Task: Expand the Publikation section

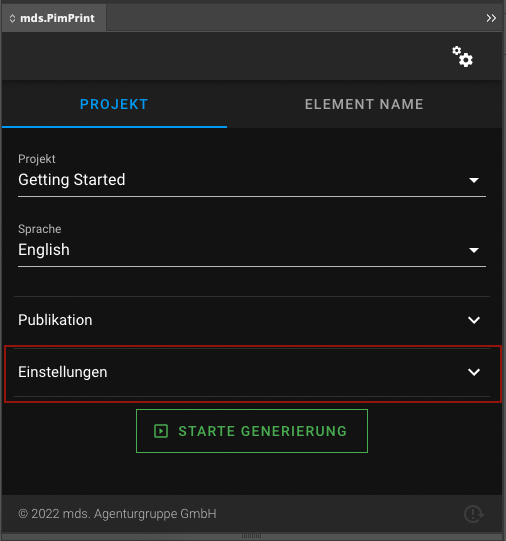Action: pos(252,320)
